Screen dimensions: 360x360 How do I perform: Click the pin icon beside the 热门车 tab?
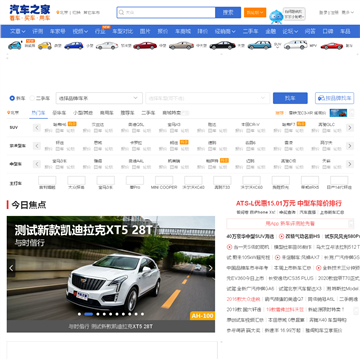pyautogui.click(x=8, y=113)
